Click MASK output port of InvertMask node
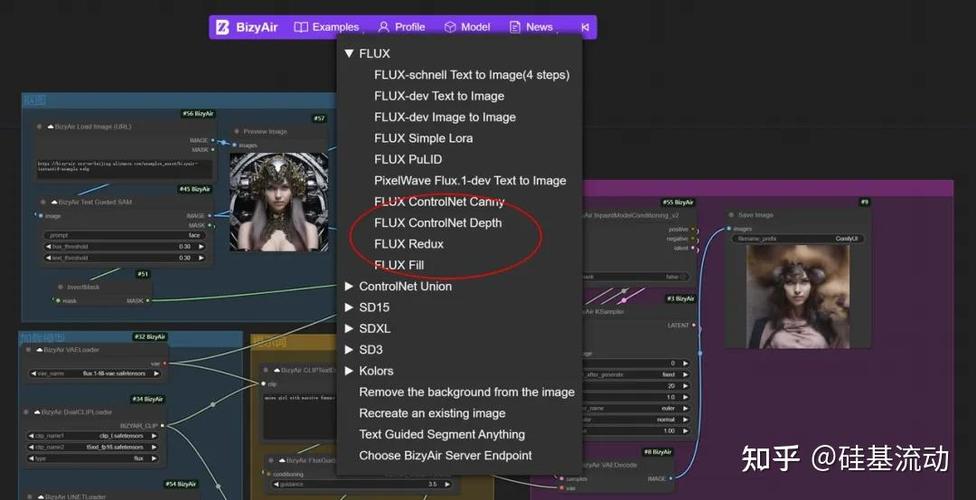The width and height of the screenshot is (976, 500). (x=148, y=301)
